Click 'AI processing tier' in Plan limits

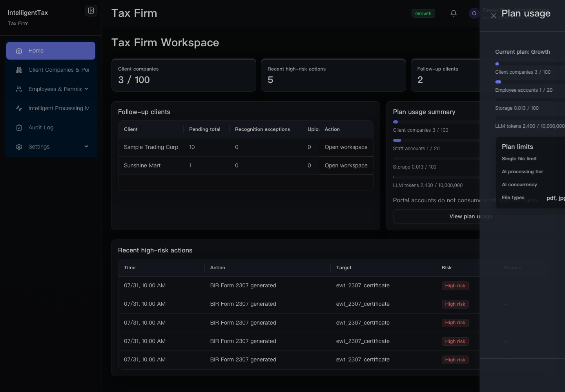pos(522,172)
